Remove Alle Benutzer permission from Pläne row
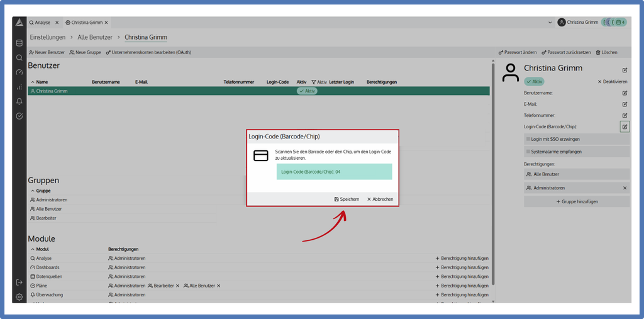 click(x=218, y=286)
